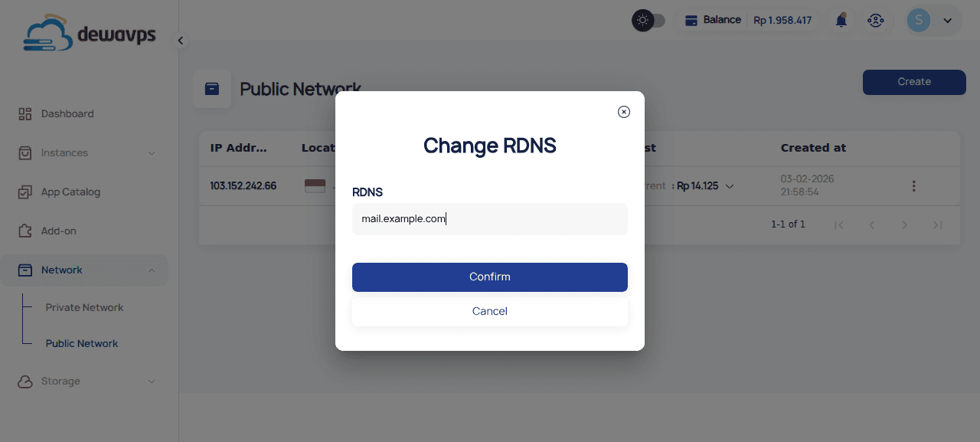
Task: Click the wallet Balance icon
Action: point(691,21)
